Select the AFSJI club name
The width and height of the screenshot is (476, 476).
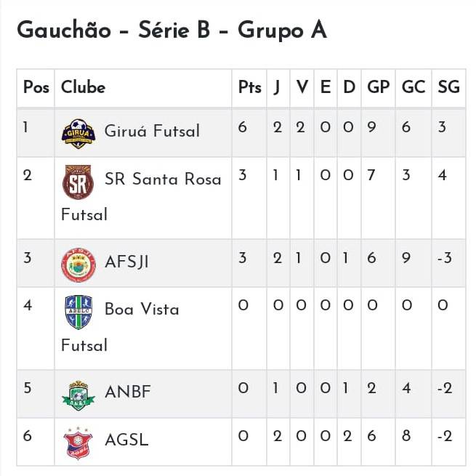[126, 262]
